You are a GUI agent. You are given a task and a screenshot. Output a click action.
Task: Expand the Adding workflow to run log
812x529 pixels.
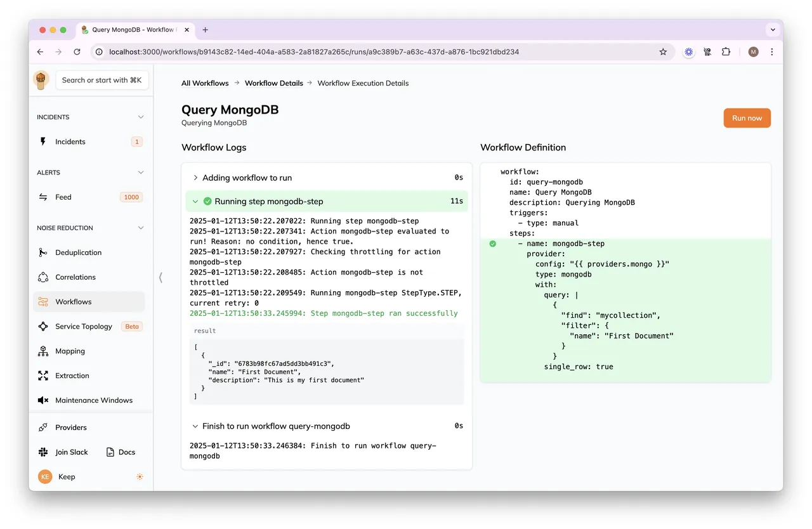[195, 178]
